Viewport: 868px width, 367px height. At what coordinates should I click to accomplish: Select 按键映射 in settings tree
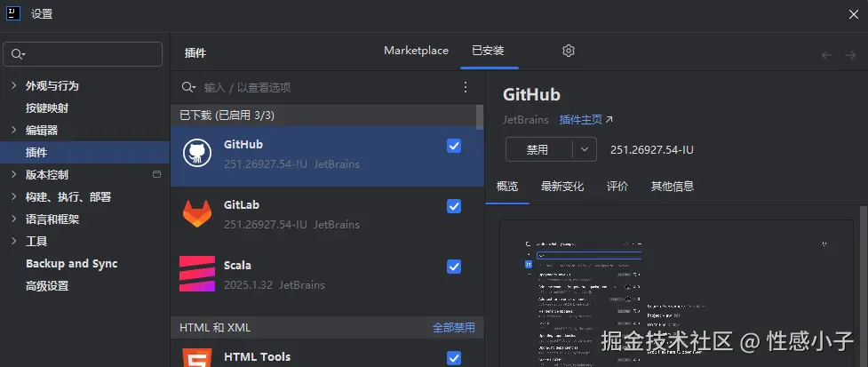(47, 108)
